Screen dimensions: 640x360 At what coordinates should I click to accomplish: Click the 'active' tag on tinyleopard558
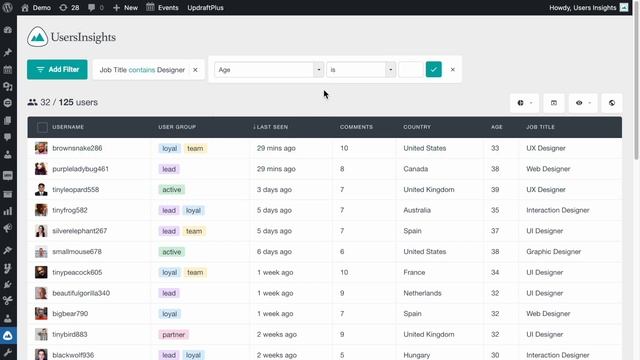point(172,190)
